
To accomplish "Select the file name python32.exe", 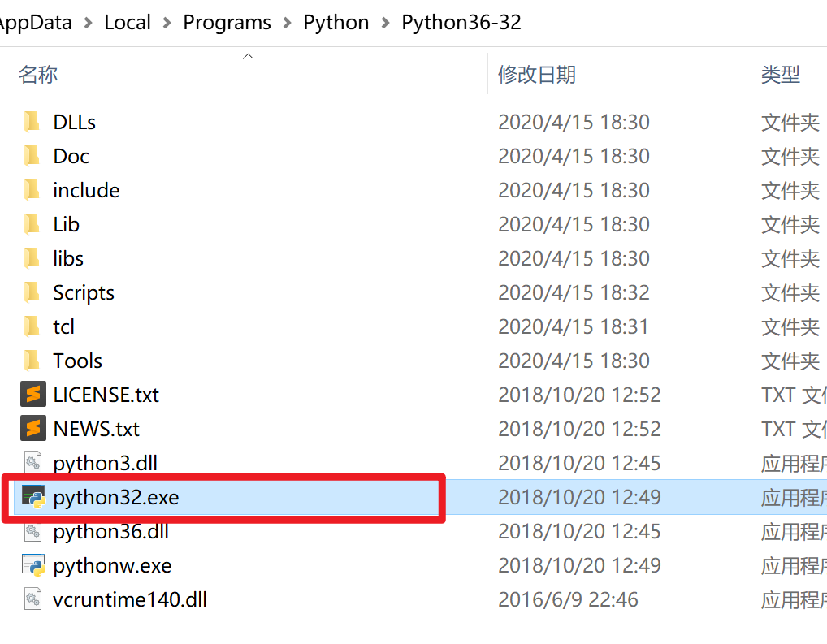I will pyautogui.click(x=116, y=498).
